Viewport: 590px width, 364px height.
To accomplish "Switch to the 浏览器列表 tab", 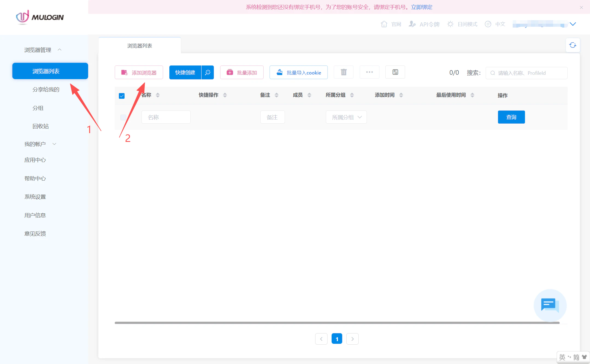I will [140, 46].
